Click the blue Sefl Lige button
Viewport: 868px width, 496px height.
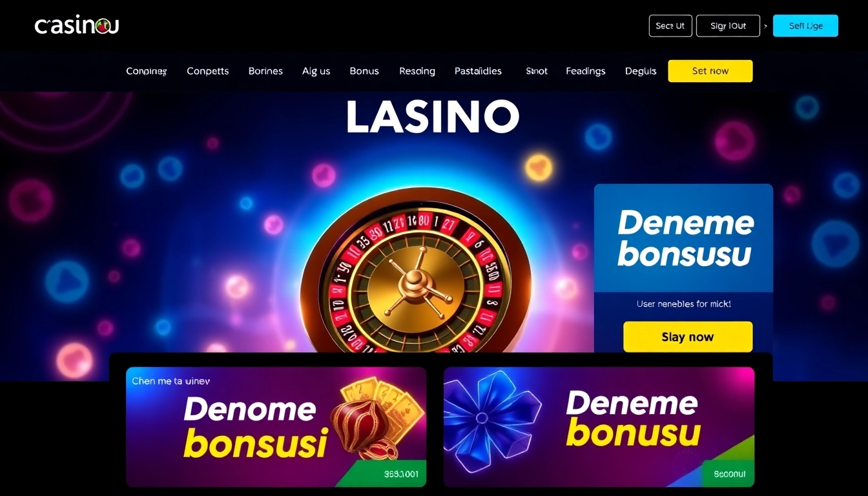point(805,26)
